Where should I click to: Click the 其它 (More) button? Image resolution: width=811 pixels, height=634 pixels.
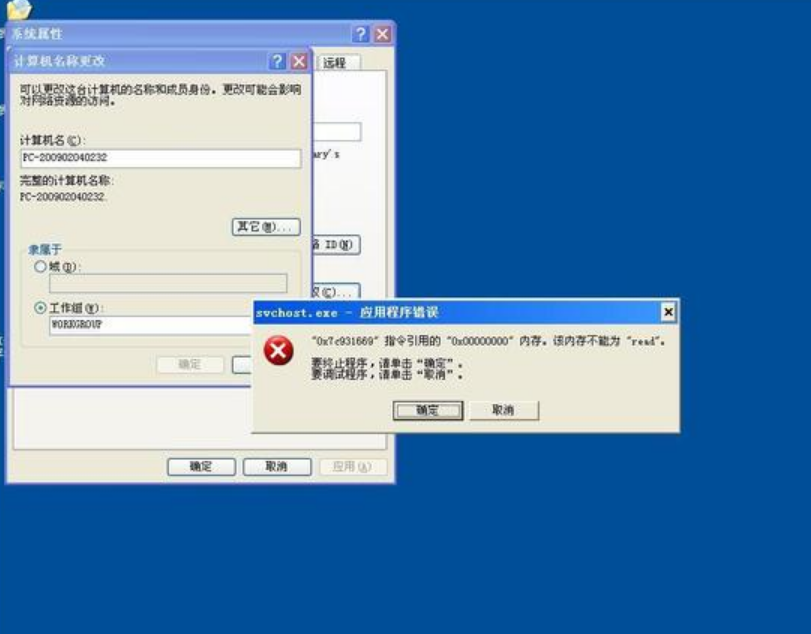tap(266, 227)
